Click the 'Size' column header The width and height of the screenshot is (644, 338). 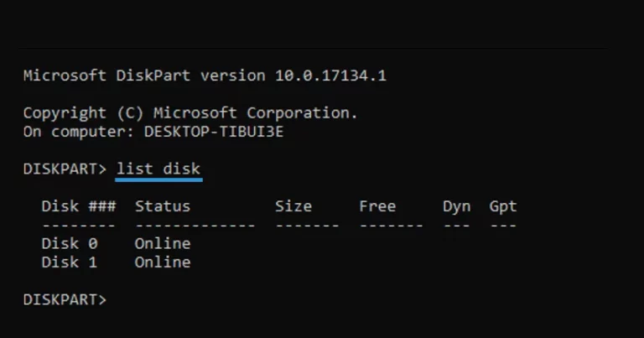(x=293, y=206)
